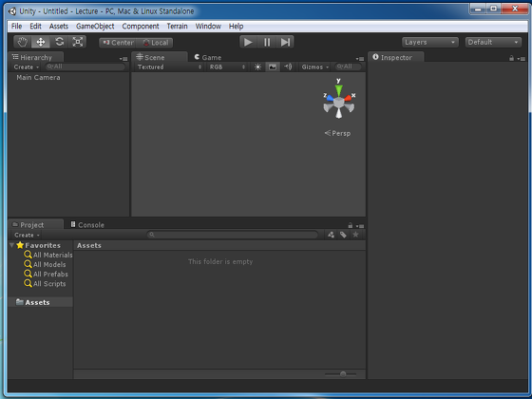Click the search by type icon
The width and height of the screenshot is (532, 399).
tap(331, 235)
